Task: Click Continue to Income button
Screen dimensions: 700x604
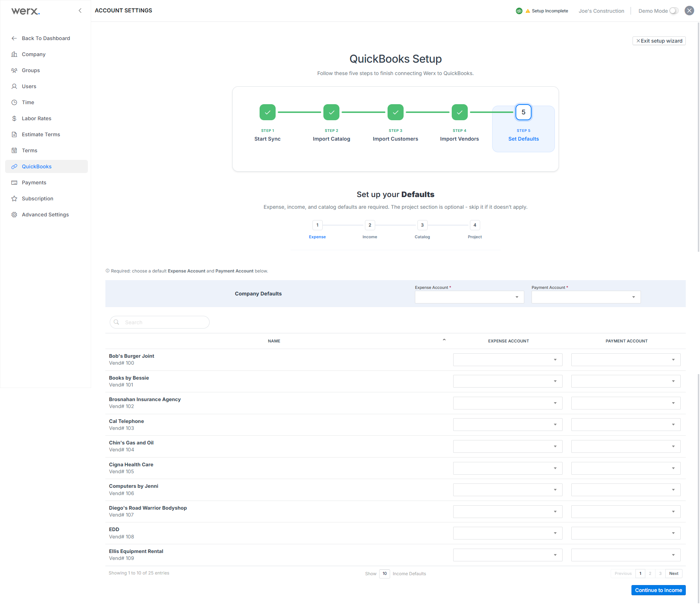Action: (658, 590)
